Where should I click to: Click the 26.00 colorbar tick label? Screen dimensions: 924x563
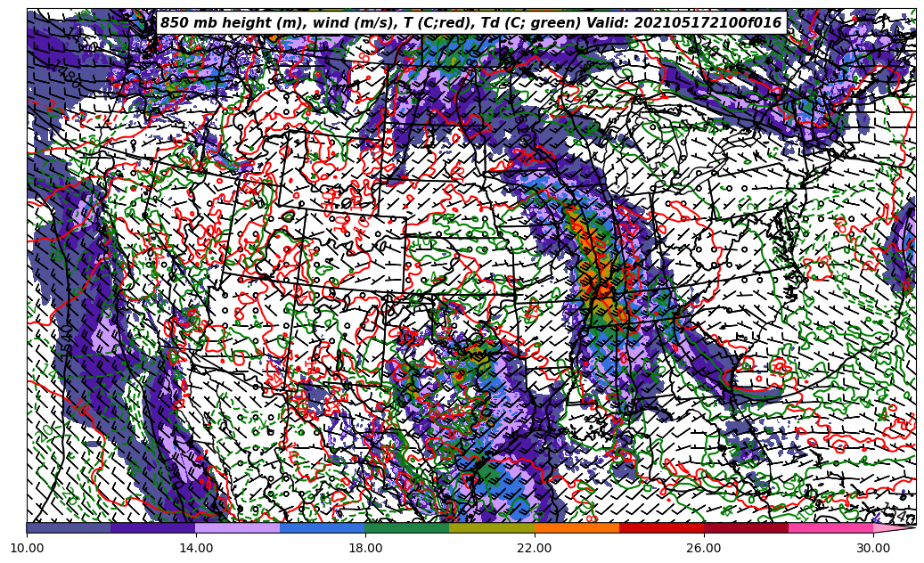tap(704, 549)
